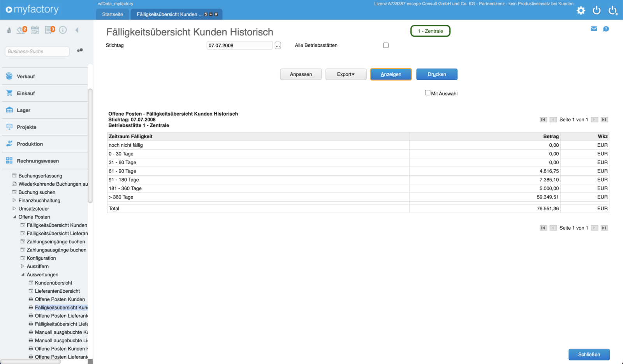623x364 pixels.
Task: Open Konfiguration under Offene Posten
Action: pos(41,258)
